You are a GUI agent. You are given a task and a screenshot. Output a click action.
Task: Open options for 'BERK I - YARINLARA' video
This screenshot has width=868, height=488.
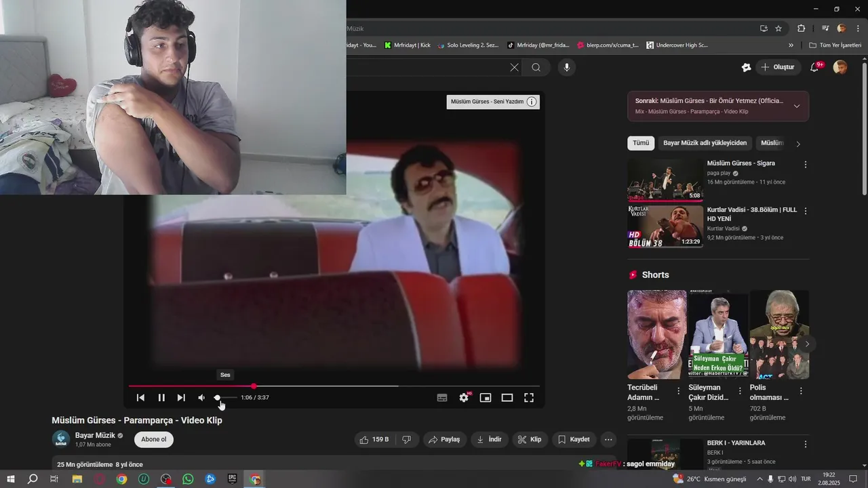click(x=806, y=445)
